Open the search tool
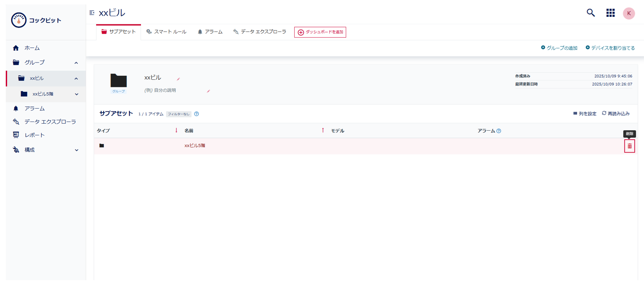Viewport: 644px width, 282px height. pyautogui.click(x=590, y=12)
